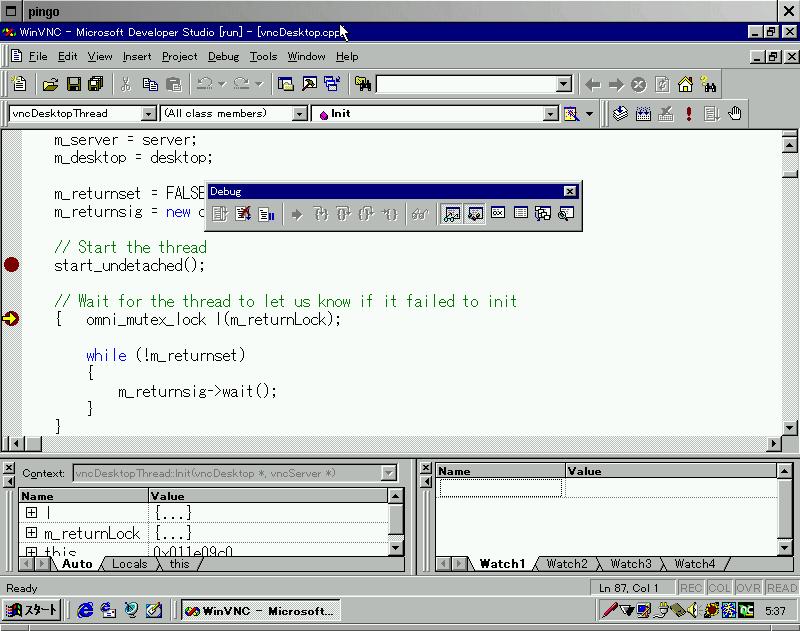Open the Init members dropdown
Image resolution: width=800 pixels, height=631 pixels.
pos(550,113)
